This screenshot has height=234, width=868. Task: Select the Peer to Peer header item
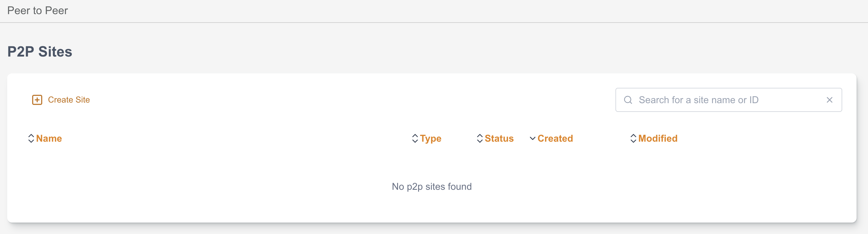[37, 11]
